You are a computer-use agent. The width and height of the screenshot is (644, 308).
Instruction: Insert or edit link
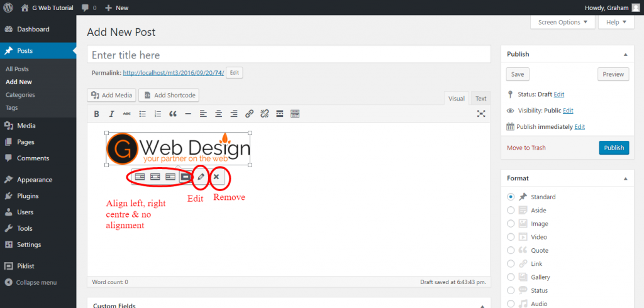point(249,114)
